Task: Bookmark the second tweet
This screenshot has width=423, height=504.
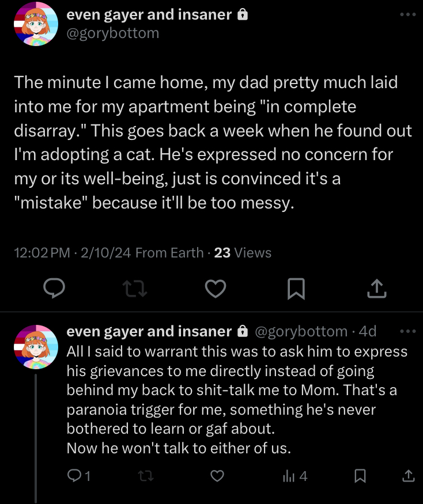Action: [x=360, y=476]
